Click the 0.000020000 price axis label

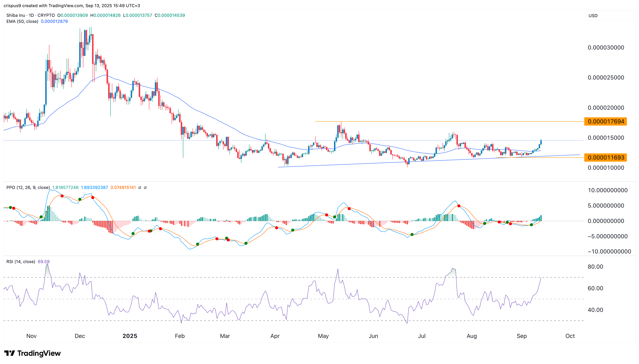(606, 108)
